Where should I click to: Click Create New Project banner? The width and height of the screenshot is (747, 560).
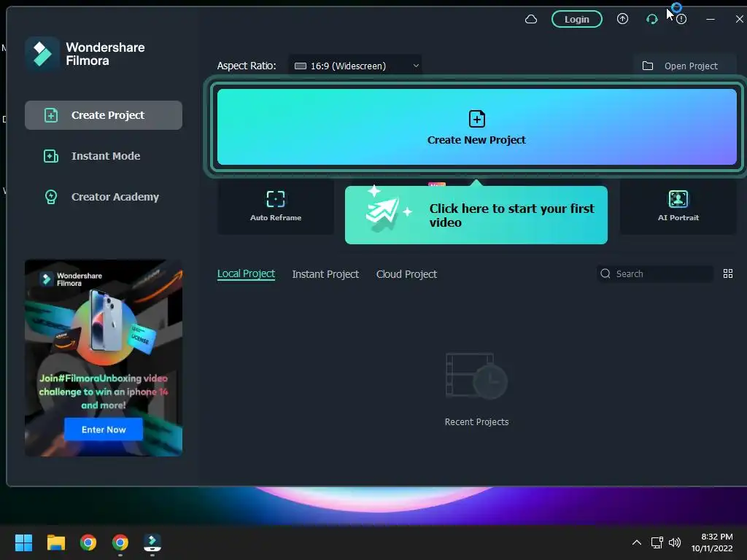pyautogui.click(x=476, y=127)
